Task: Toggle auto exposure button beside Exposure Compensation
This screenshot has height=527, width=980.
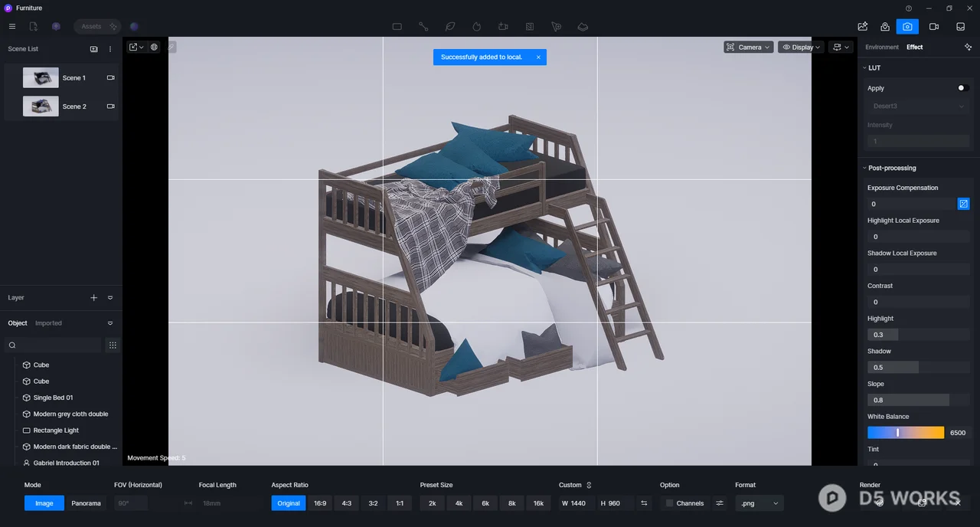Action: pyautogui.click(x=963, y=204)
